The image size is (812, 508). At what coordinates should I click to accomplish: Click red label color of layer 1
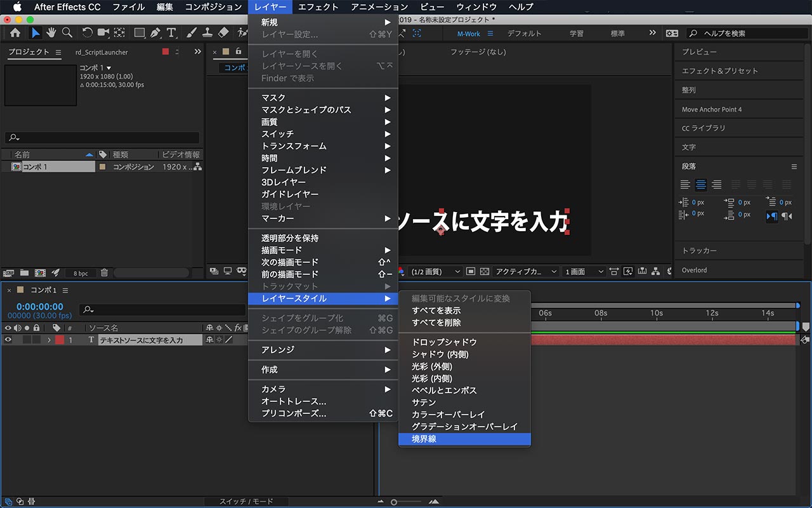coord(59,340)
